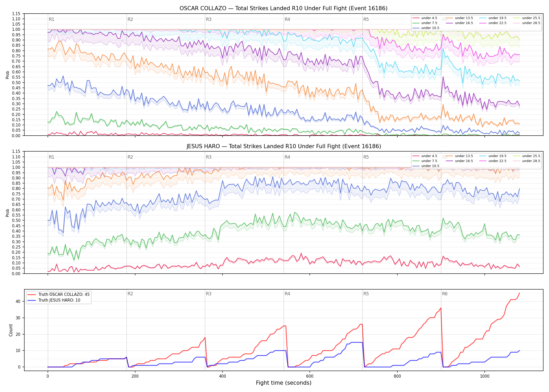Click x-axis tick label 200

[135, 376]
